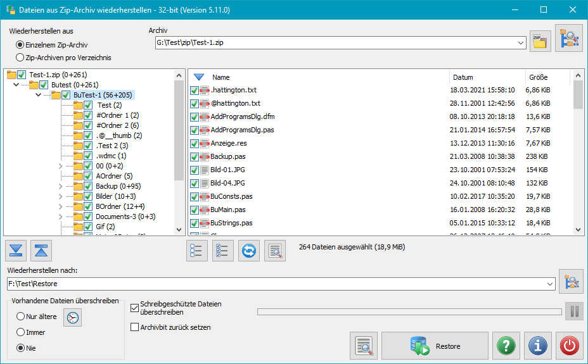This screenshot has width=588, height=364.
Task: Open the help question mark button
Action: 505,346
